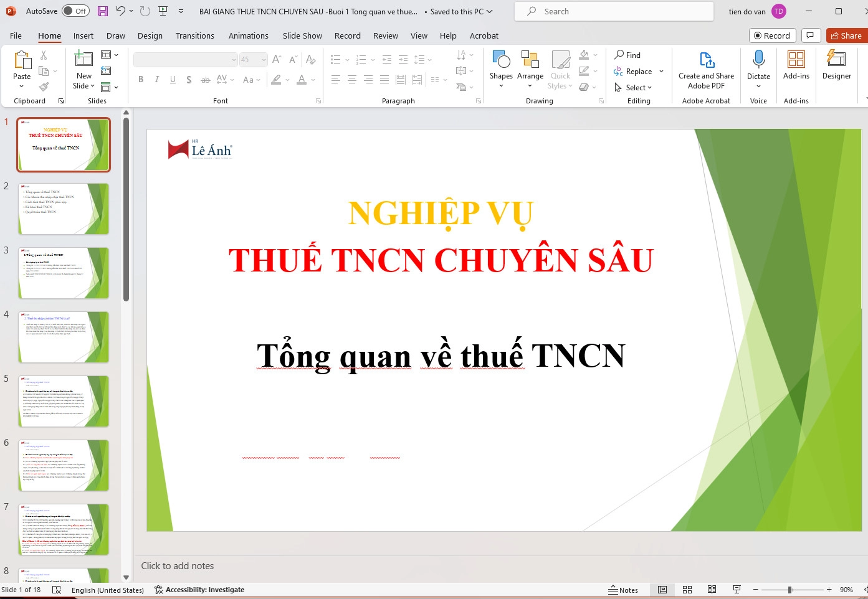Switch to Slide Sorter view
This screenshot has height=599, width=868.
[x=687, y=590]
